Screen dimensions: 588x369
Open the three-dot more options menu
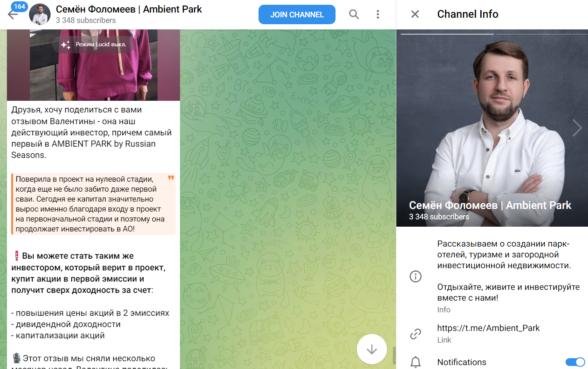tap(378, 14)
